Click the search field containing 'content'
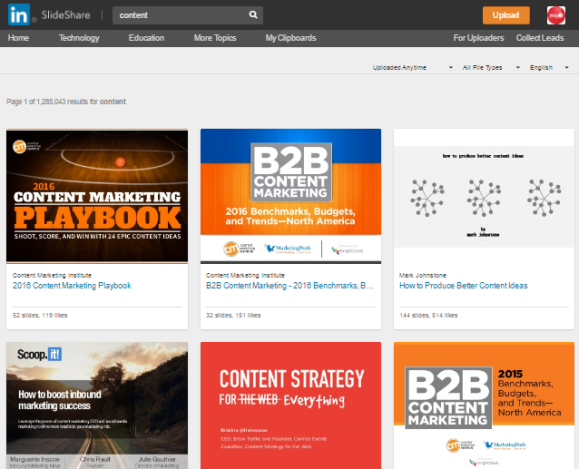Image resolution: width=579 pixels, height=469 pixels. tap(188, 15)
